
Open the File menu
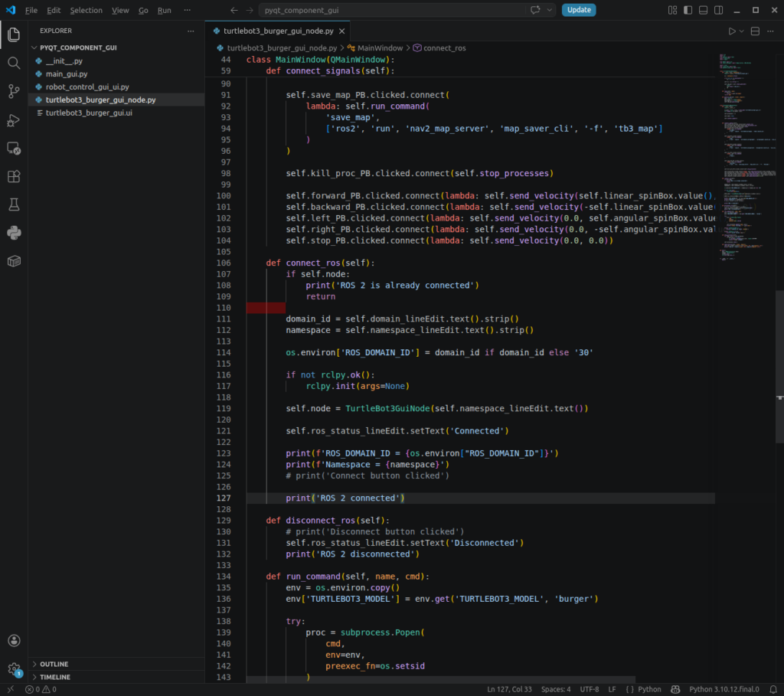[31, 10]
